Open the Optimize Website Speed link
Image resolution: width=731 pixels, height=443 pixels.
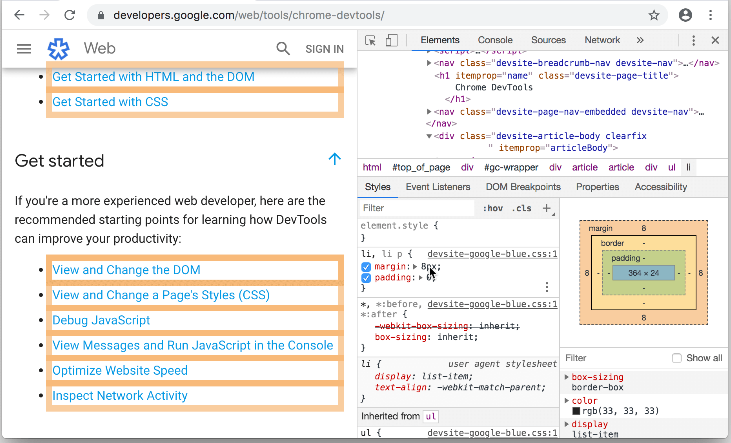tap(120, 371)
